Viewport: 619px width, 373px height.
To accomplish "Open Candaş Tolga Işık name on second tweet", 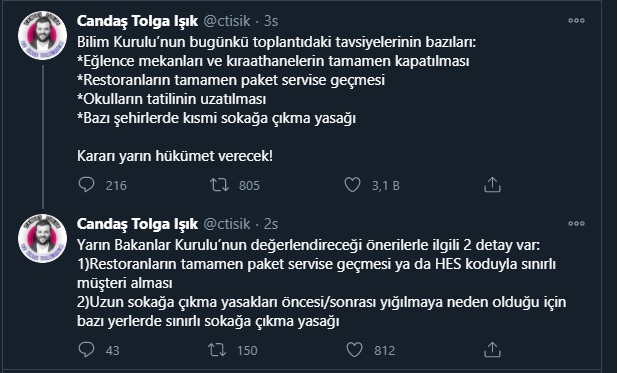I will point(137,224).
